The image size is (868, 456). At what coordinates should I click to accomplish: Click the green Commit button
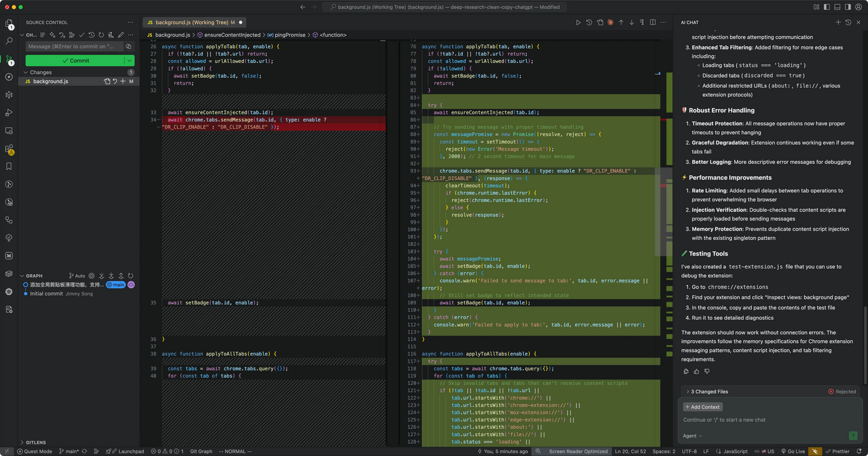(x=75, y=60)
